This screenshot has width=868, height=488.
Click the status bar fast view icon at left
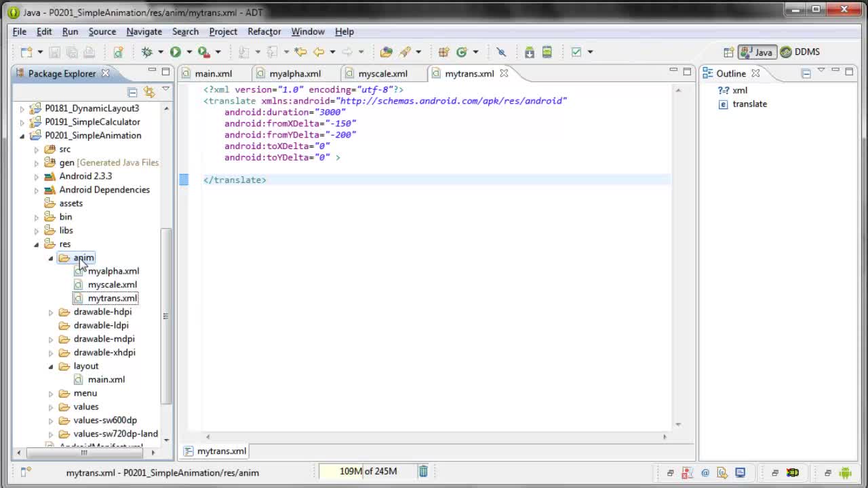[25, 472]
